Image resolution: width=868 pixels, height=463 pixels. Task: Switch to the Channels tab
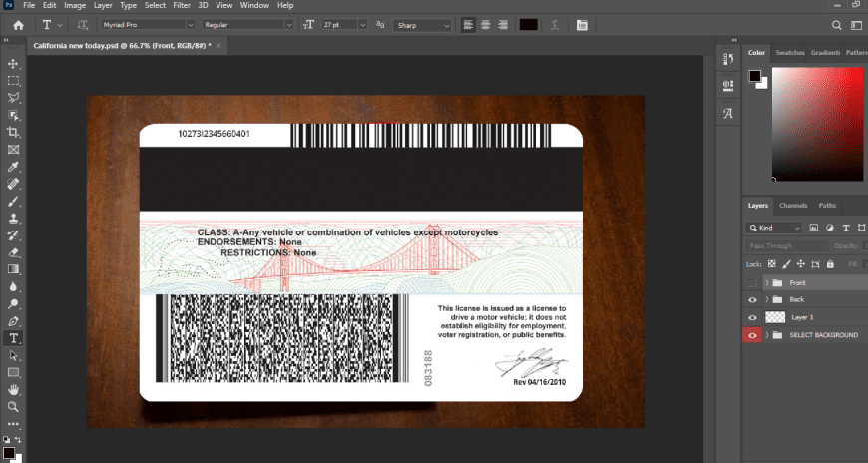(x=793, y=206)
